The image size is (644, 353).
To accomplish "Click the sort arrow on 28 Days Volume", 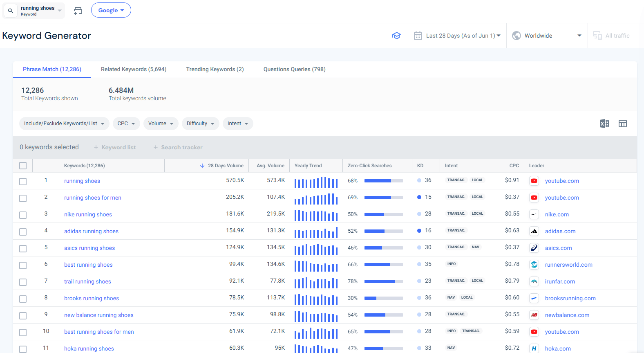I will [x=202, y=166].
